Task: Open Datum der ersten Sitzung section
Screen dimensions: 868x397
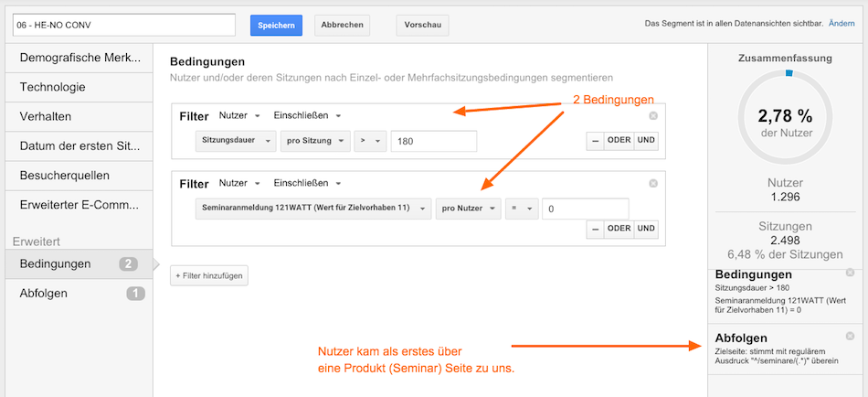Action: pyautogui.click(x=79, y=146)
